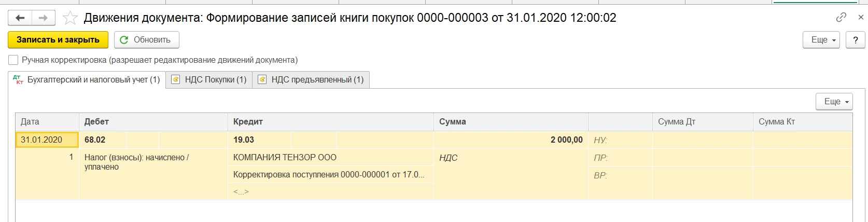Enable the Ручная корректировка checkbox
This screenshot has height=222, width=868.
point(13,60)
